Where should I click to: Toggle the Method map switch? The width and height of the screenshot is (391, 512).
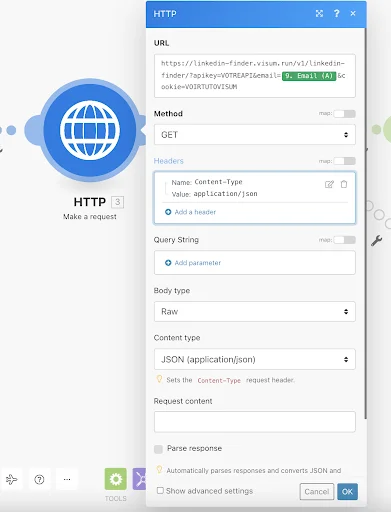(x=345, y=114)
